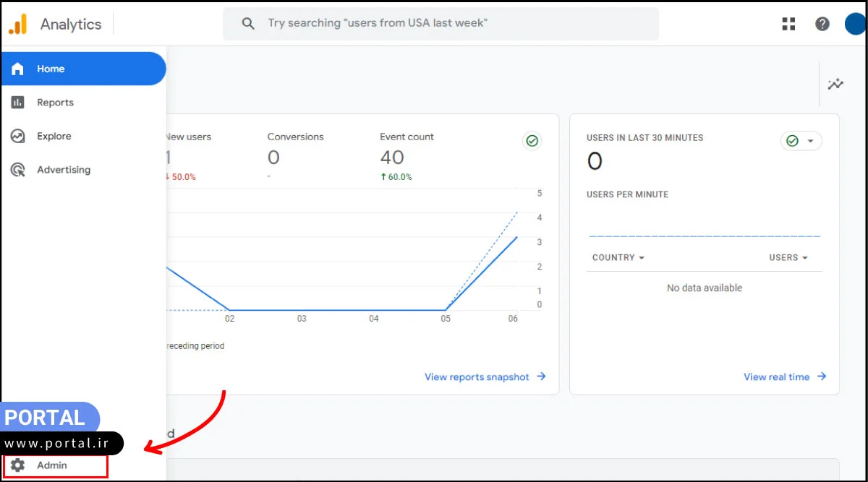868x482 pixels.
Task: Click the Explore sidebar icon
Action: click(x=17, y=136)
